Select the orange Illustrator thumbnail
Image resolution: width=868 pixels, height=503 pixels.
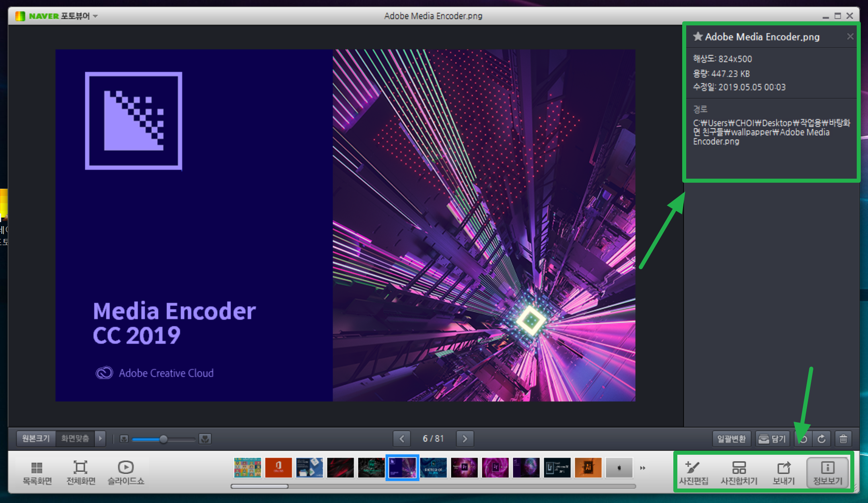pyautogui.click(x=588, y=468)
